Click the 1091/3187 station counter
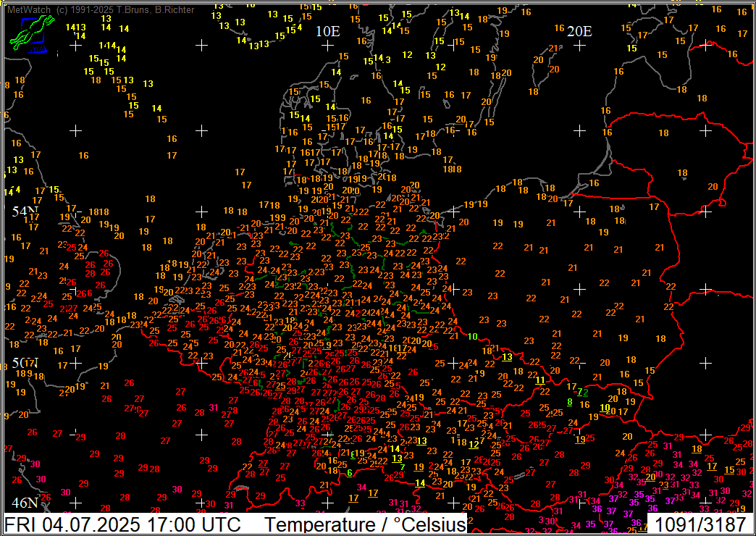 [x=700, y=524]
